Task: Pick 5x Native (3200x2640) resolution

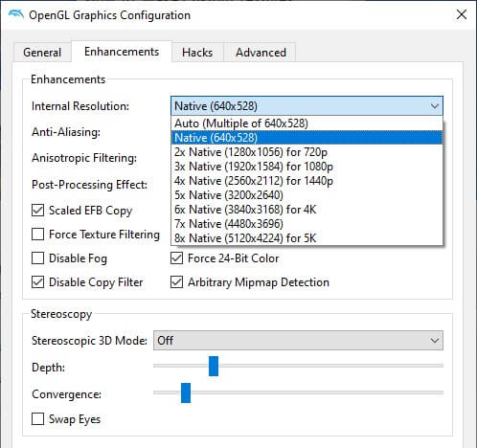Action: click(x=307, y=195)
